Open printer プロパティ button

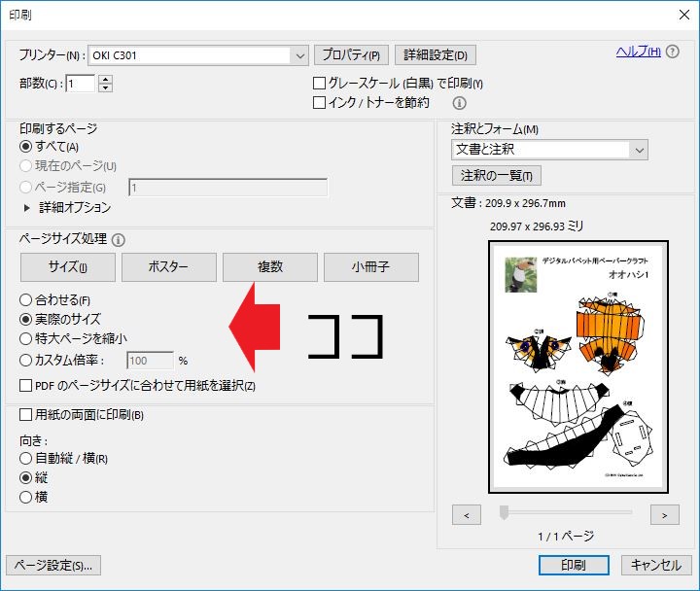click(x=351, y=54)
